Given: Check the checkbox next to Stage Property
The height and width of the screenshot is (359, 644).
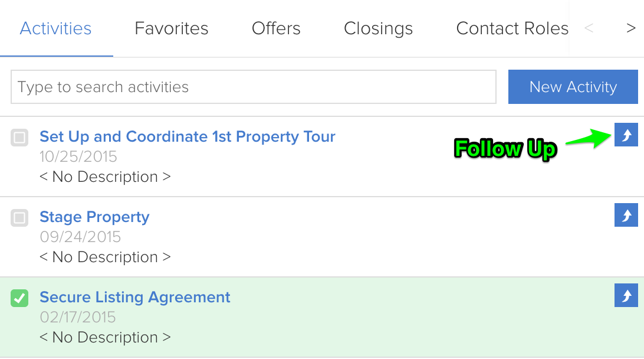Looking at the screenshot, I should [x=19, y=218].
